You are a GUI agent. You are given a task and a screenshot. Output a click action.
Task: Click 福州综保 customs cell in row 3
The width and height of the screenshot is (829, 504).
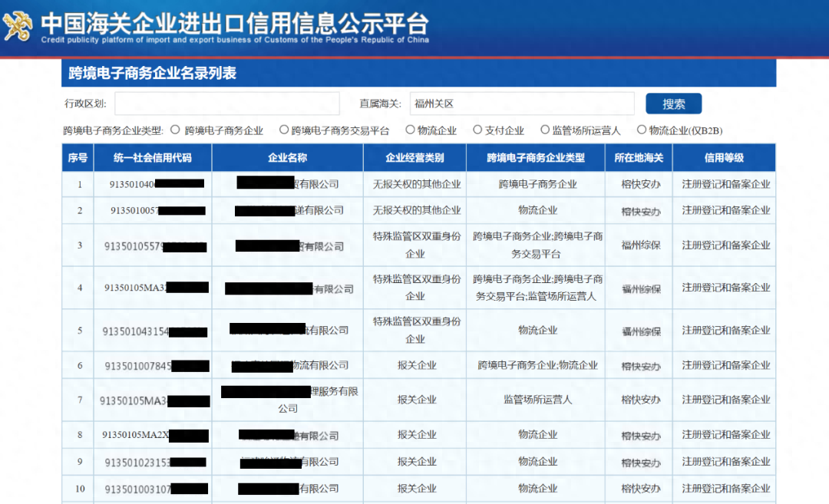(x=641, y=245)
